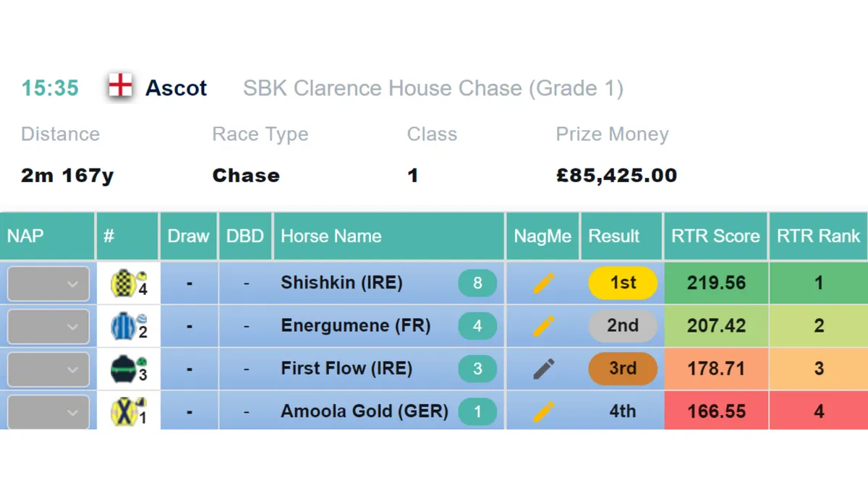Open SBK Clarence House Chase race title
This screenshot has height=488, width=868.
pyautogui.click(x=433, y=89)
